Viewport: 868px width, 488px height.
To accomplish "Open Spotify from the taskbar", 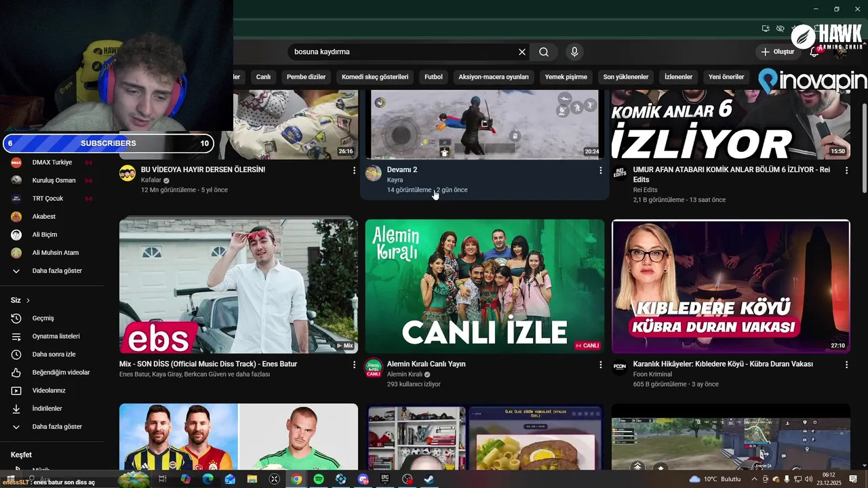I will click(x=319, y=479).
